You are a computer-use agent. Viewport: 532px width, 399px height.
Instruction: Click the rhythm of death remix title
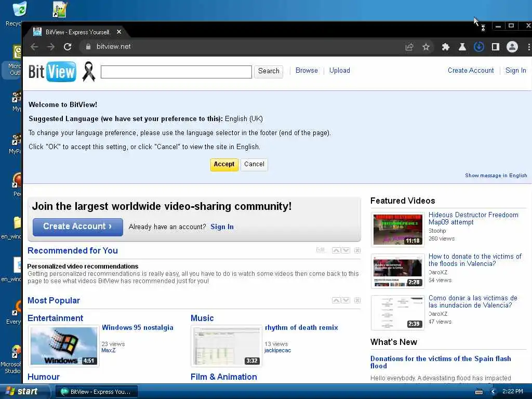click(x=301, y=327)
